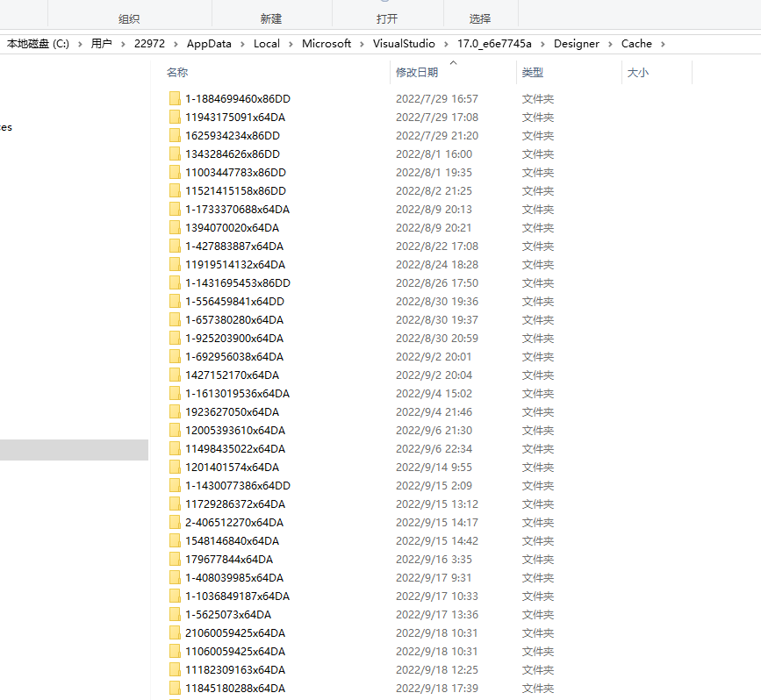This screenshot has width=761, height=700.
Task: Sort by 名称 column header
Action: [x=177, y=72]
